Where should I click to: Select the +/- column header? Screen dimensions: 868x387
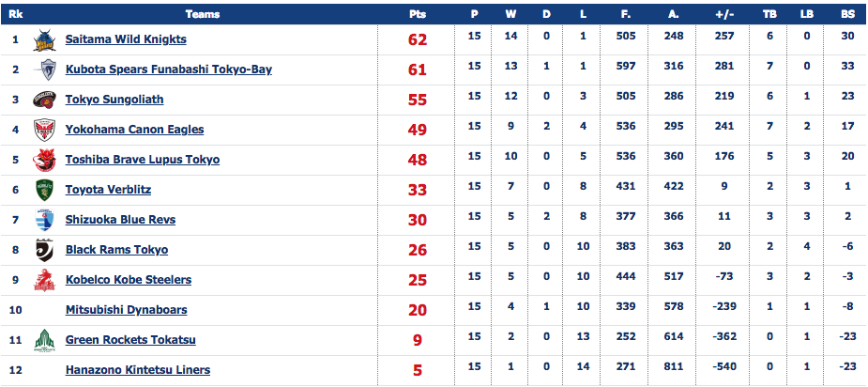pos(724,14)
